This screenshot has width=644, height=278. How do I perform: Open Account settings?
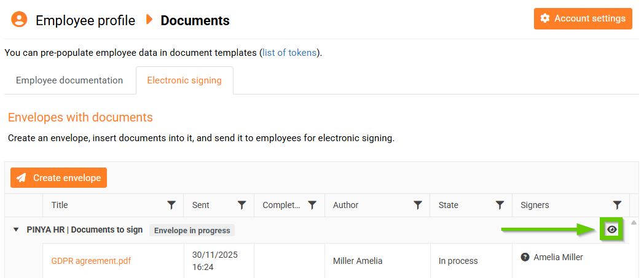tap(583, 18)
